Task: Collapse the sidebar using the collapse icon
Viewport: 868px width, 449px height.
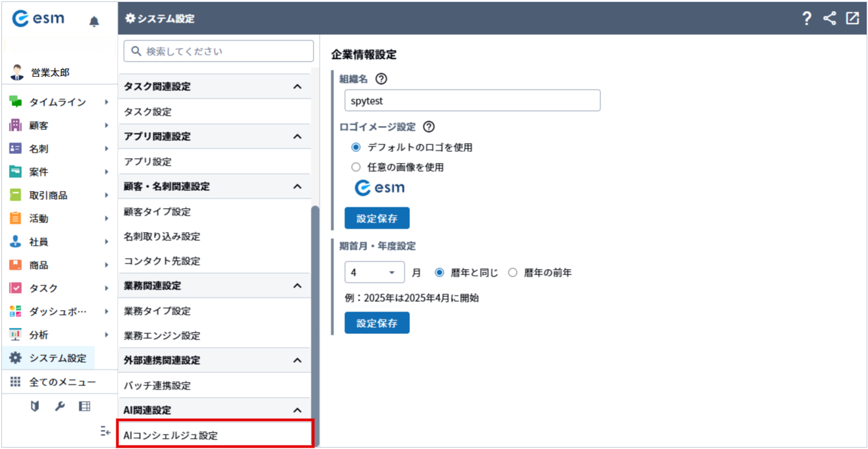Action: (x=105, y=431)
